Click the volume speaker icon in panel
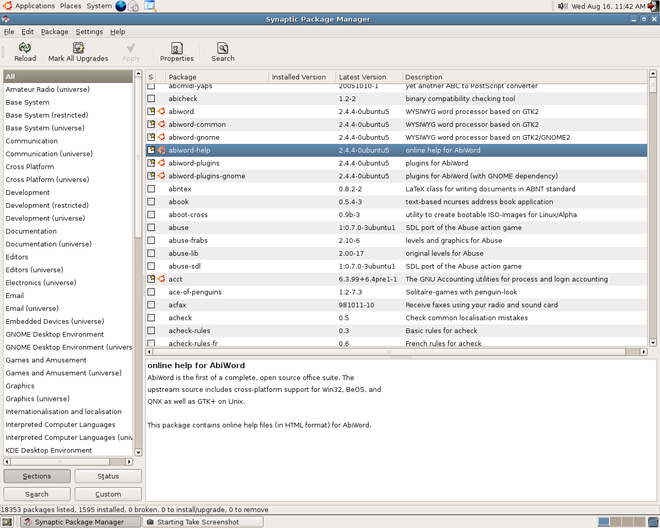Image resolution: width=660 pixels, height=528 pixels. (562, 6)
